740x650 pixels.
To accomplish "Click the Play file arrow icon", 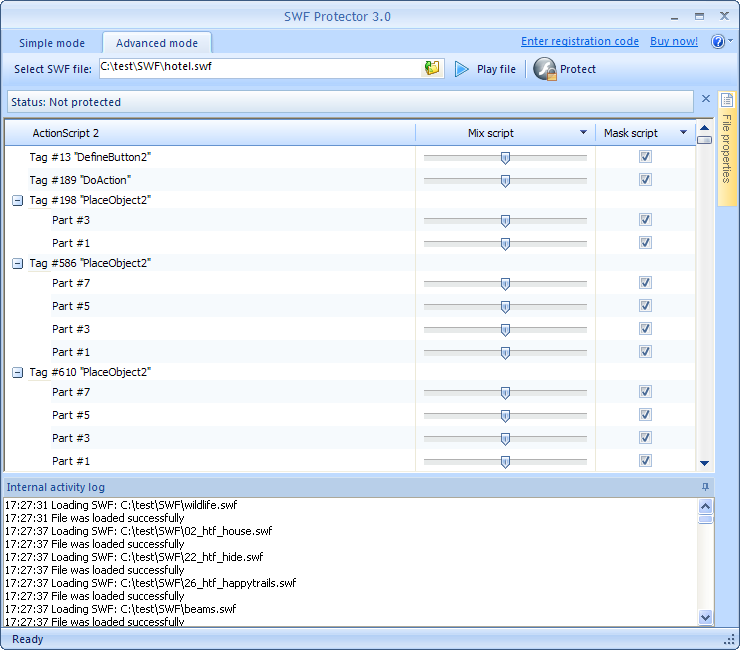I will 462,69.
